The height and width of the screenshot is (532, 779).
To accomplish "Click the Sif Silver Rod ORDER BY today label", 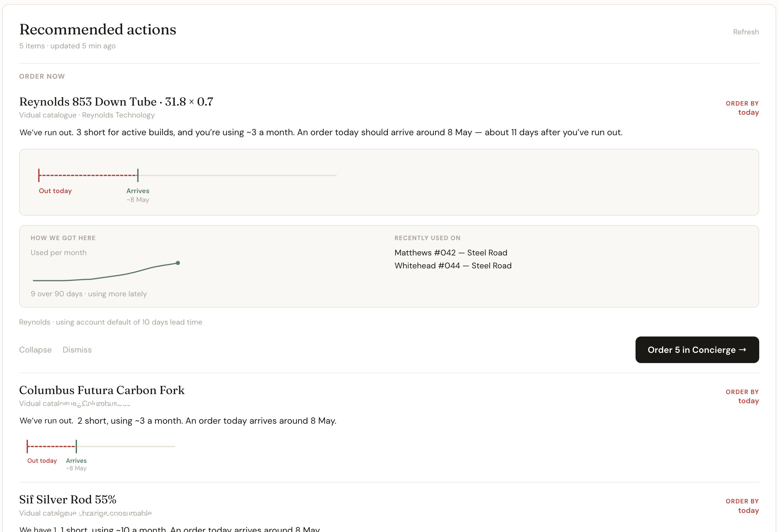I will click(x=742, y=506).
